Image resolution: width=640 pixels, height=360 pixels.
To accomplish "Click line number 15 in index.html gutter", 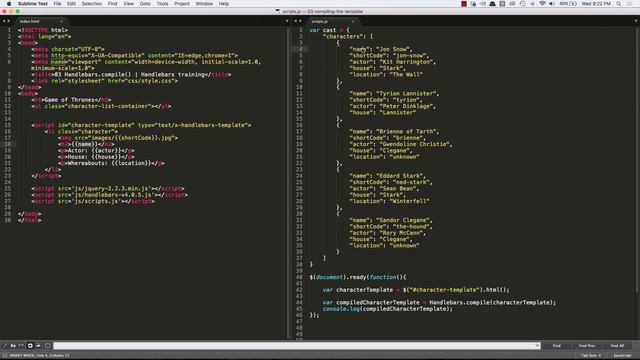I will tap(8, 125).
